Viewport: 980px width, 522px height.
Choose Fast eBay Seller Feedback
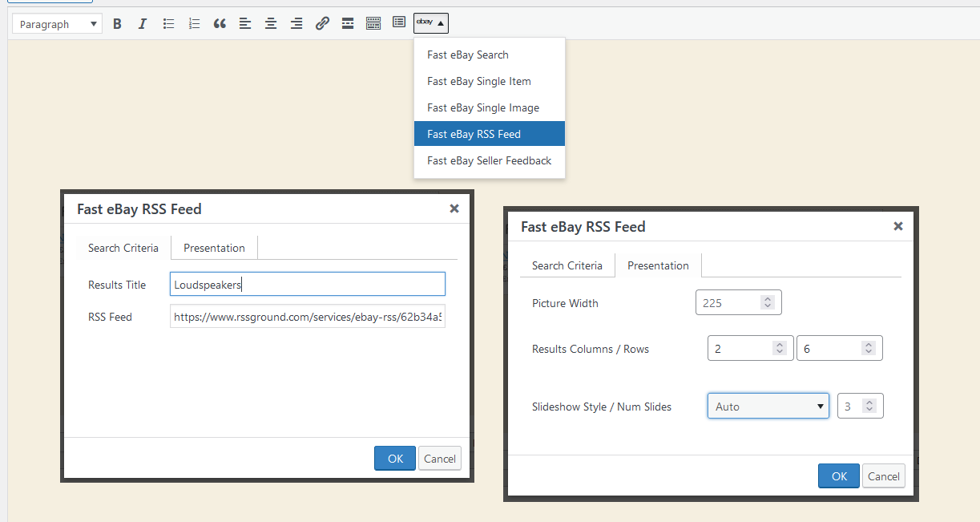coord(490,160)
